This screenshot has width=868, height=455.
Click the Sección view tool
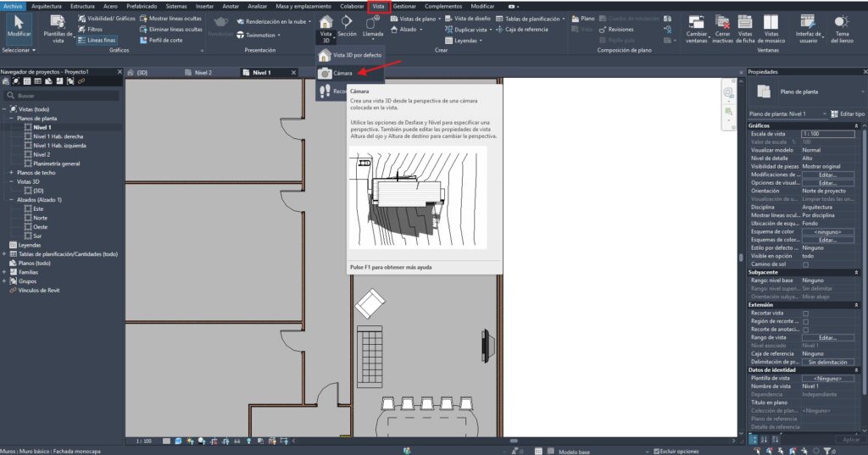[x=347, y=25]
